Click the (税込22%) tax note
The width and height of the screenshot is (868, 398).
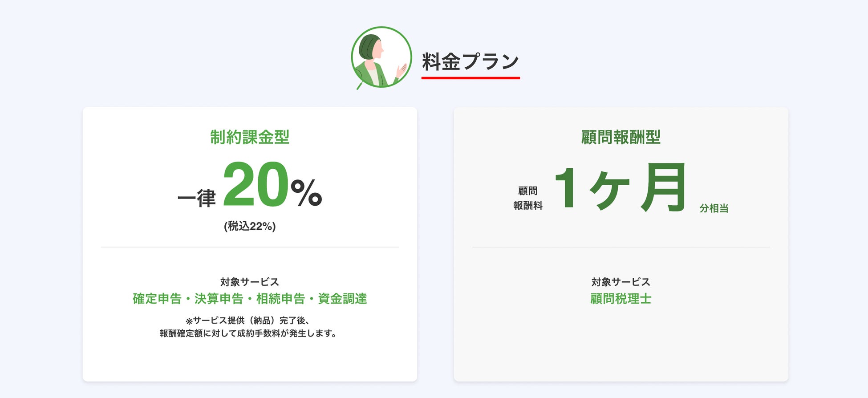250,226
